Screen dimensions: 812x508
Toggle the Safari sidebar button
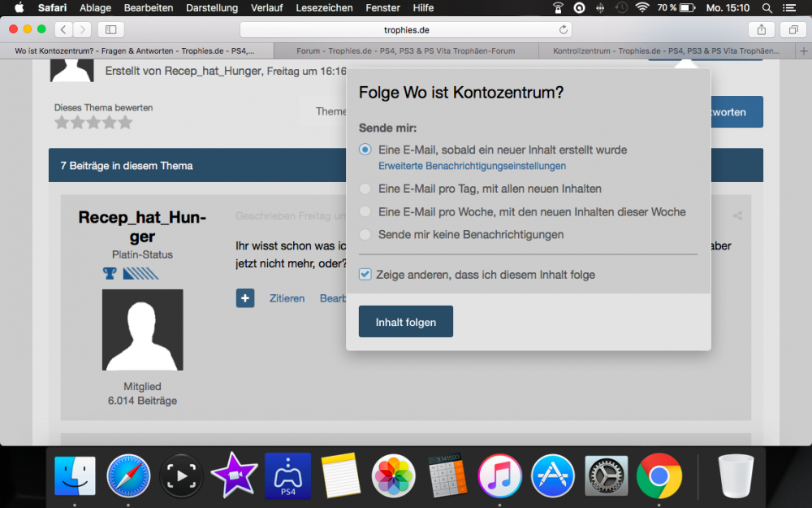click(110, 29)
